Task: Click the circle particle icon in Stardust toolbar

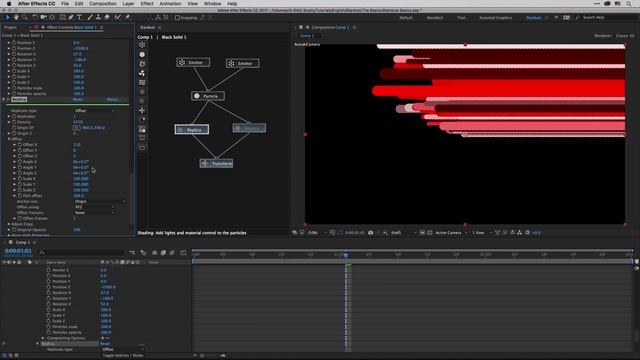Action: [142, 54]
